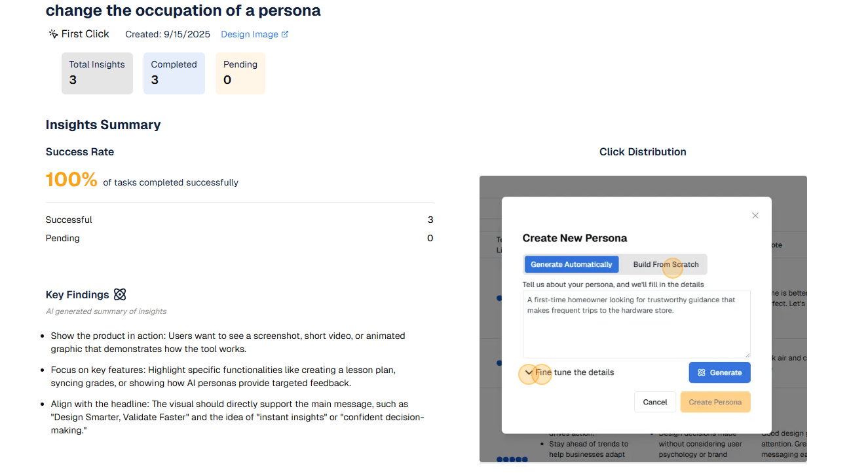Select the Total Insights card

point(97,73)
